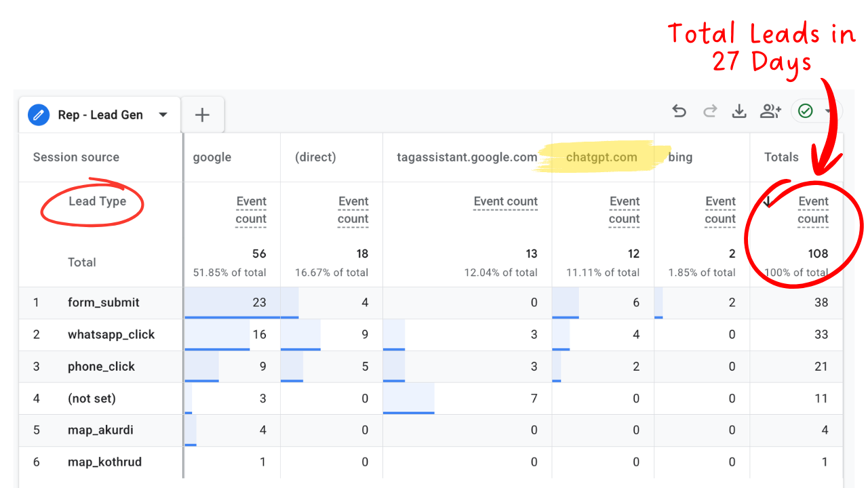
Task: Select the whatsapp_click row label
Action: 111,334
